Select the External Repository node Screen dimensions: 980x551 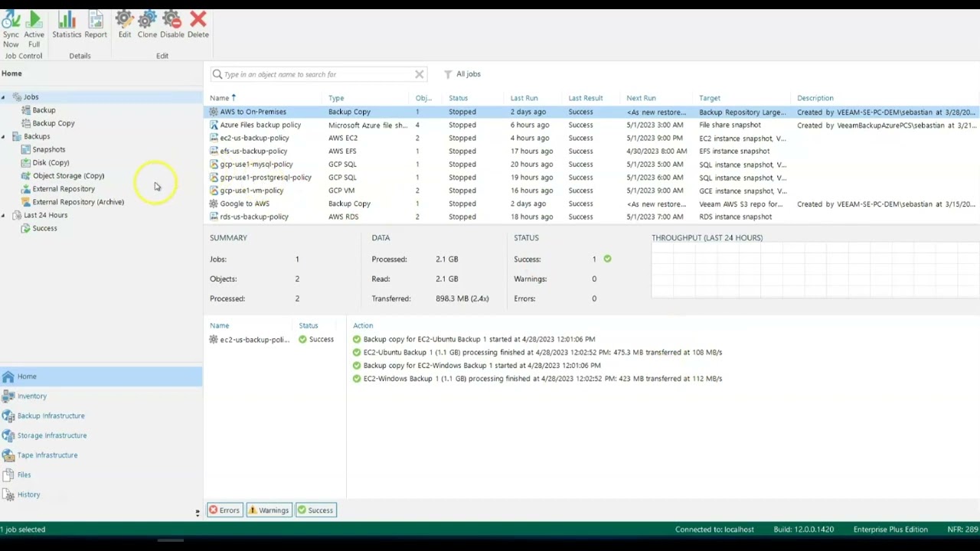click(64, 189)
